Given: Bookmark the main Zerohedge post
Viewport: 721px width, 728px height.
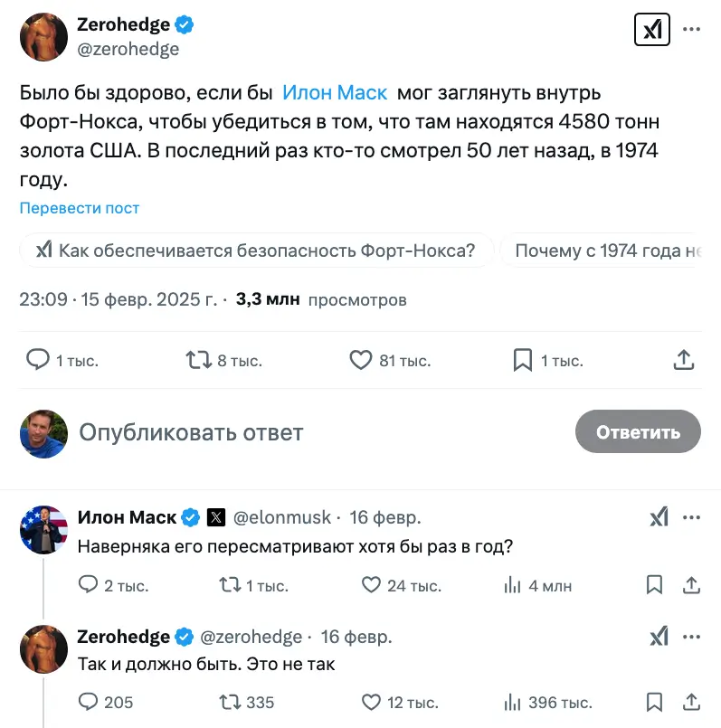Looking at the screenshot, I should [x=523, y=360].
